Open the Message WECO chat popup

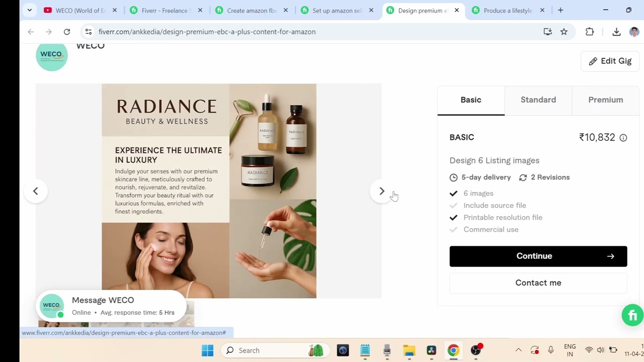click(x=111, y=306)
